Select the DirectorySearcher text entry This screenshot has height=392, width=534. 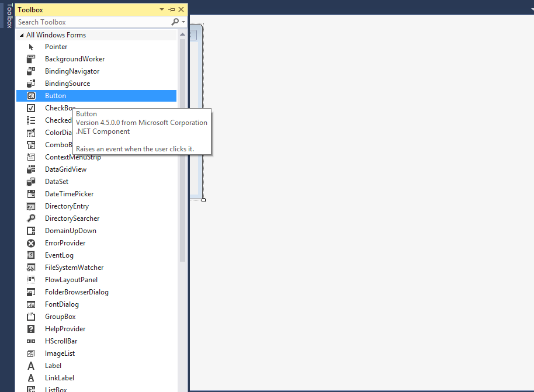point(72,218)
